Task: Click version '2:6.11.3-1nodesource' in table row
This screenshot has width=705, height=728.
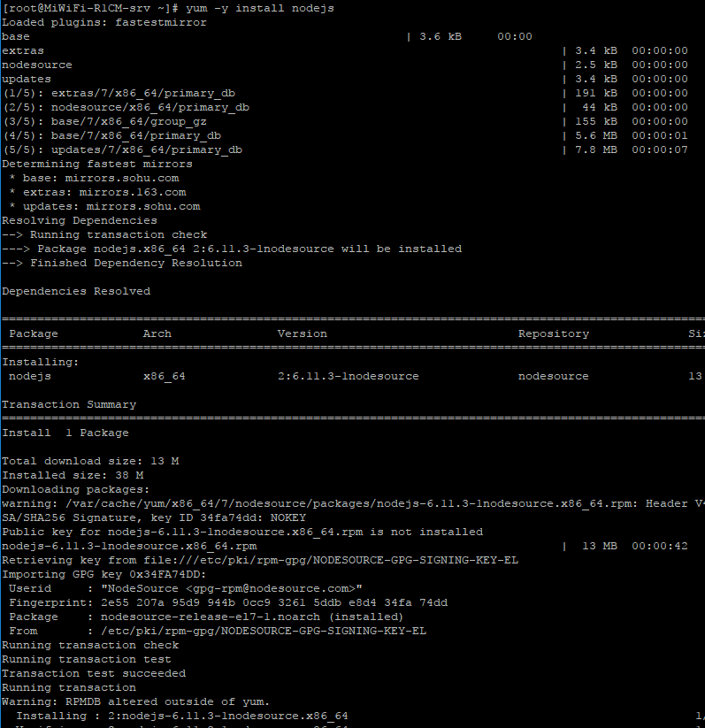Action: tap(349, 377)
